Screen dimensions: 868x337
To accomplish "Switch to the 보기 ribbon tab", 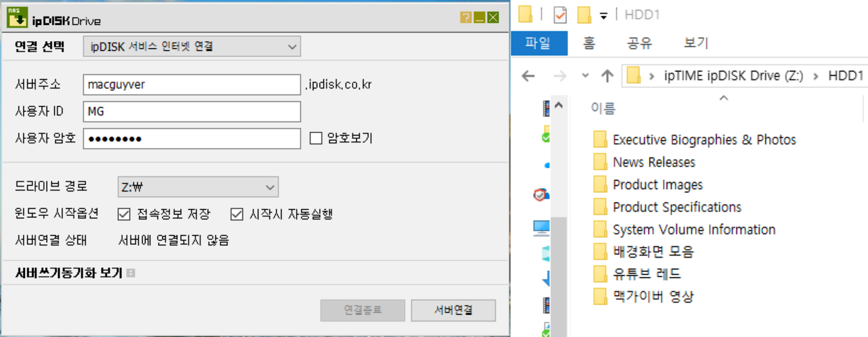I will 696,43.
